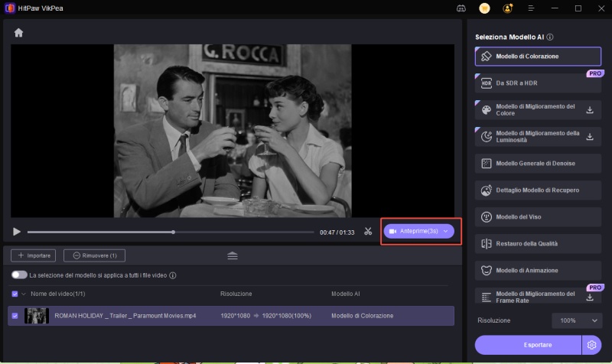Click the Miglioramento del Colore palette icon
Image resolution: width=612 pixels, height=364 pixels.
(x=487, y=110)
